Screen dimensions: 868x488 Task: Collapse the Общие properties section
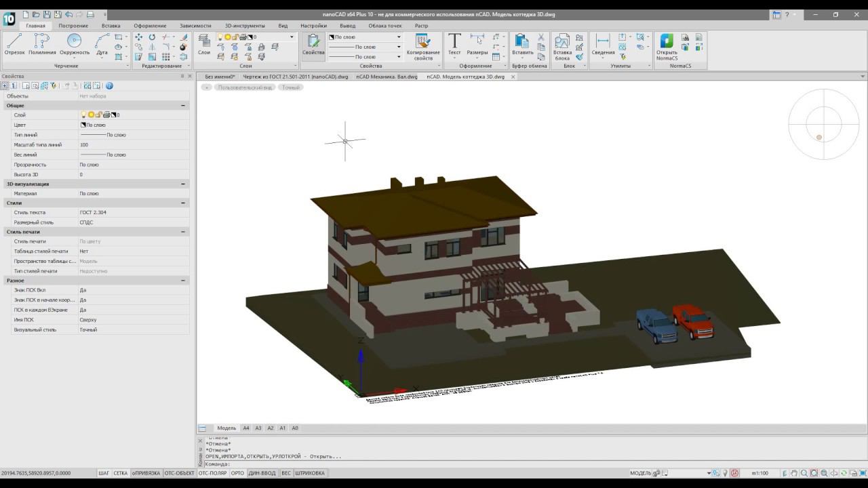[183, 106]
